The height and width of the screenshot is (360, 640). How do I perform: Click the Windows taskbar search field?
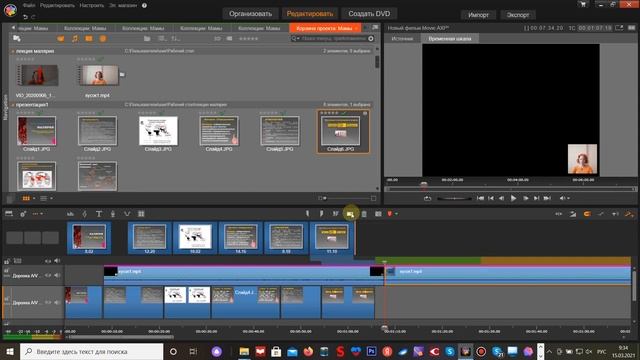click(x=91, y=351)
